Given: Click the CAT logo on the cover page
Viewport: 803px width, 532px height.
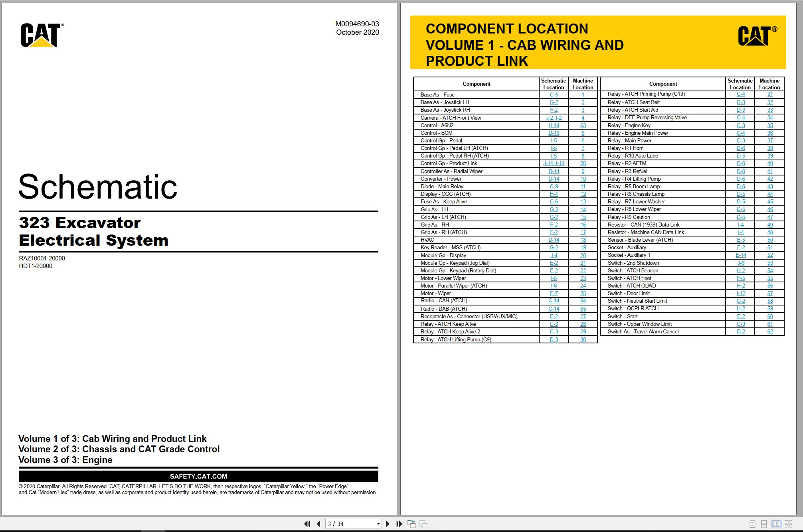Looking at the screenshot, I should click(42, 35).
